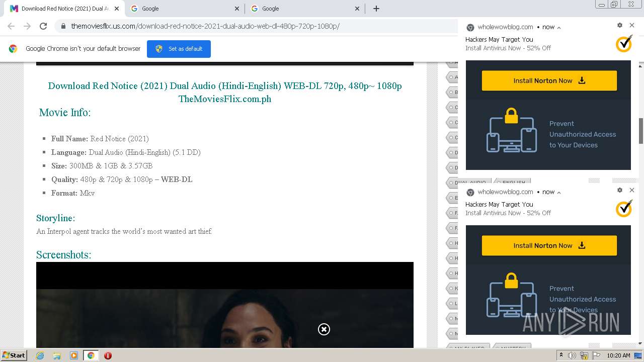Viewport: 644px width, 362px height.
Task: Open the Windows Start menu
Action: tap(14, 355)
